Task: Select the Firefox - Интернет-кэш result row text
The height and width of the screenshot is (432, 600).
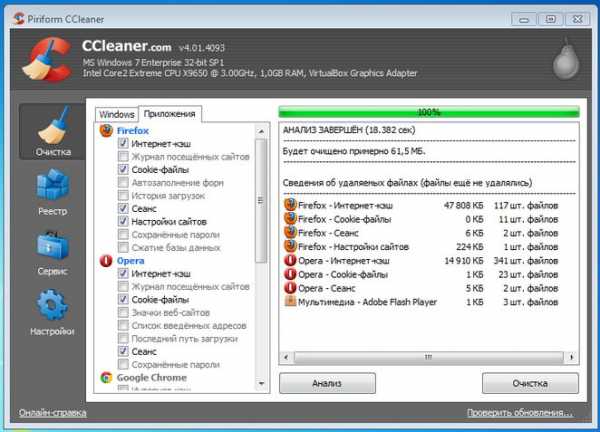Action: (345, 205)
